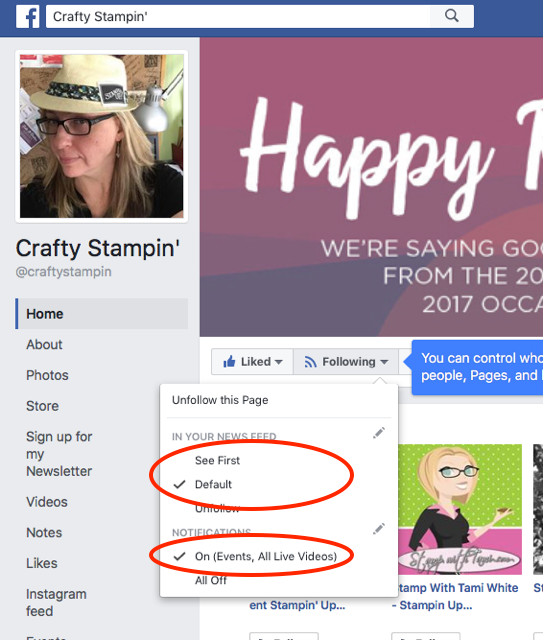Viewport: 543px width, 640px height.
Task: Choose Unfollow this Page menu entry
Action: (220, 400)
